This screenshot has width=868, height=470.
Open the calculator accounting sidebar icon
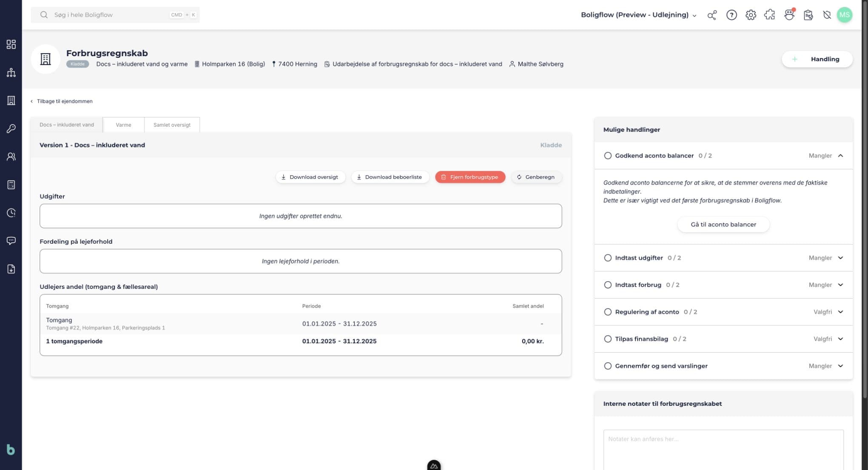[x=11, y=185]
